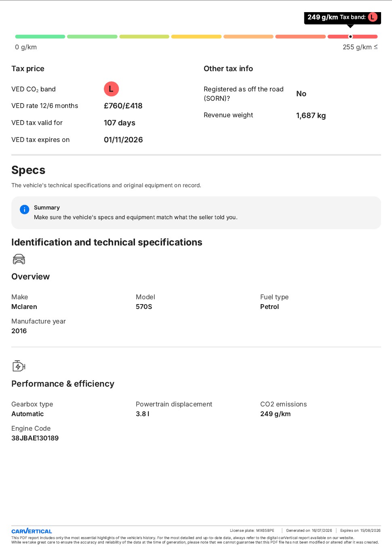
Task: Click the car icon above Overview
Action: point(19,259)
